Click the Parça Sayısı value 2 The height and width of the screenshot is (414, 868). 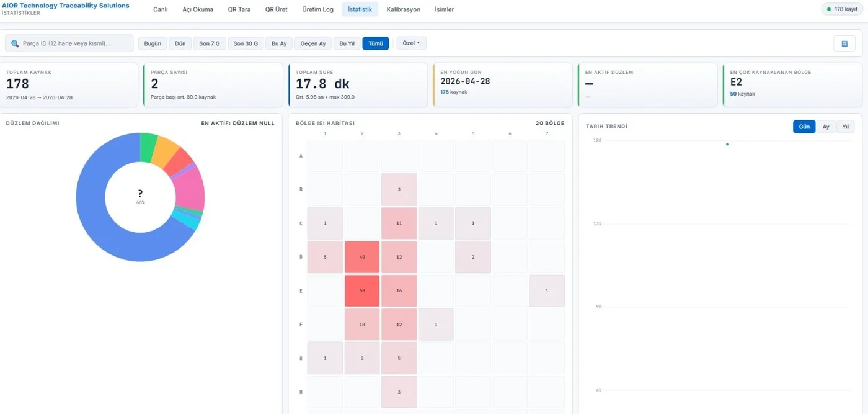154,84
